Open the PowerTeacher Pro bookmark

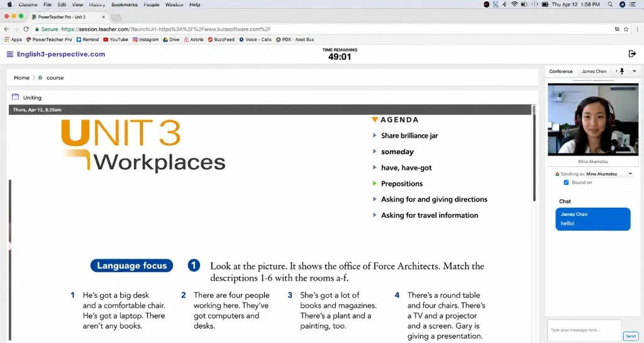click(x=49, y=40)
